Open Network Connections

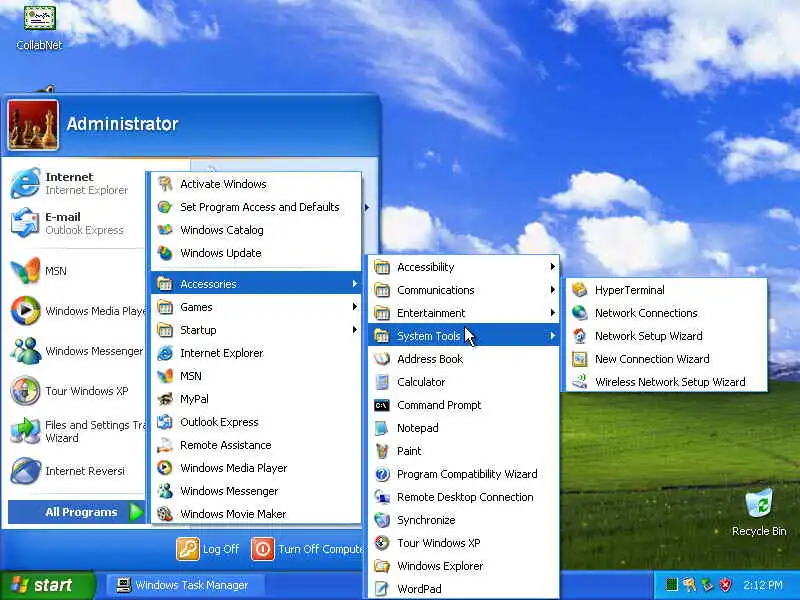666,313
